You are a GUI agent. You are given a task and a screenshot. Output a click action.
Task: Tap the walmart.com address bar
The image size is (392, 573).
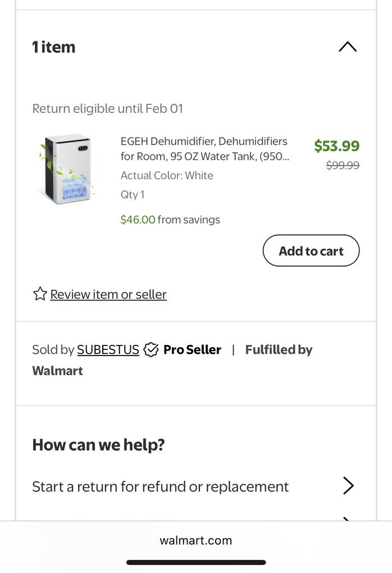coord(195,540)
